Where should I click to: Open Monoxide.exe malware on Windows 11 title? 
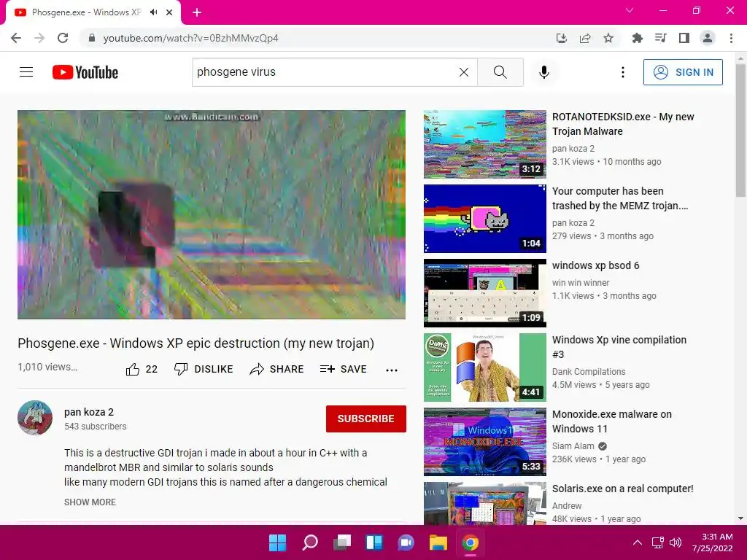point(612,421)
